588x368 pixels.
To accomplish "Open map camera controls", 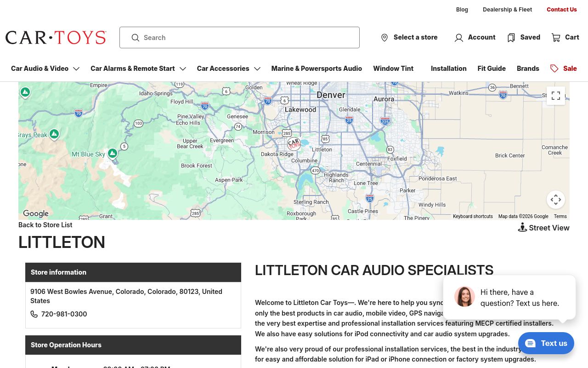I will click(x=556, y=200).
